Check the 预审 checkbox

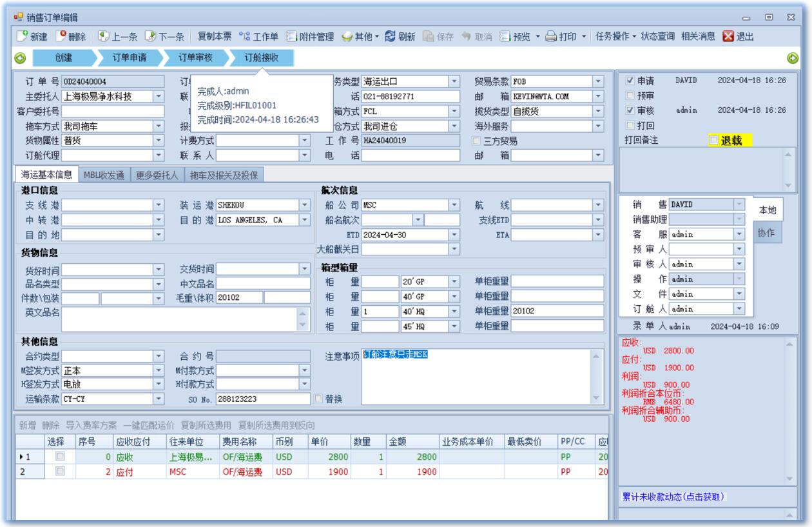coord(630,95)
